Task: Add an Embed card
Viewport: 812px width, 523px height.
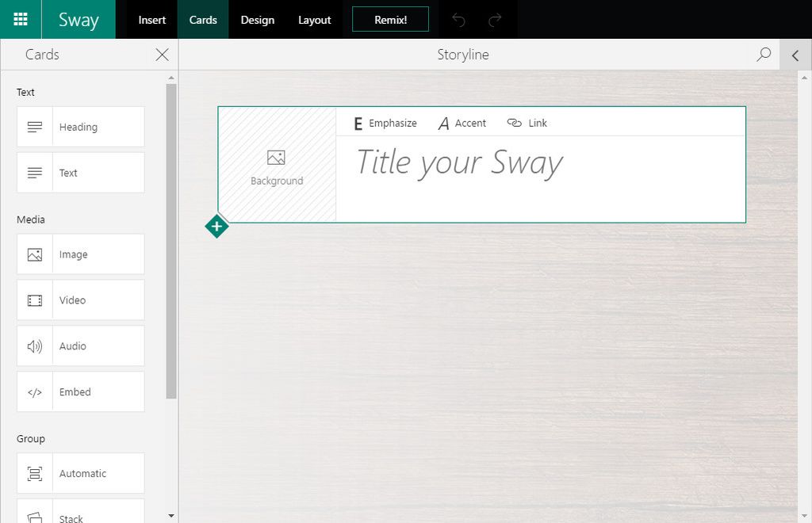Action: [x=81, y=391]
